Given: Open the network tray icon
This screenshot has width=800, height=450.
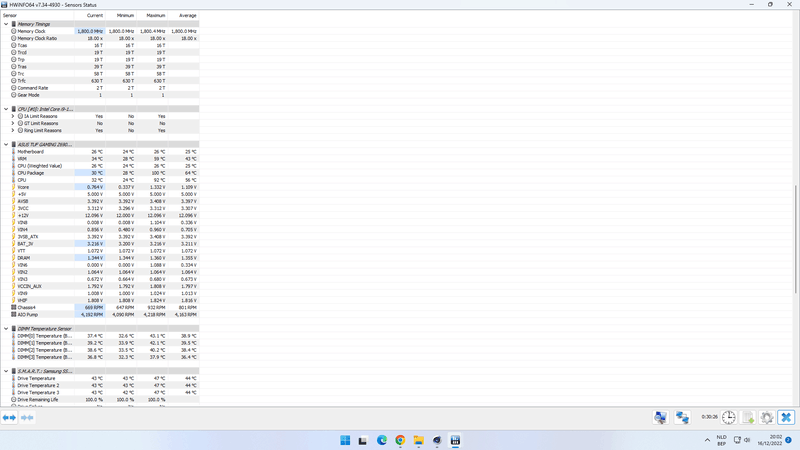Looking at the screenshot, I should coord(737,440).
